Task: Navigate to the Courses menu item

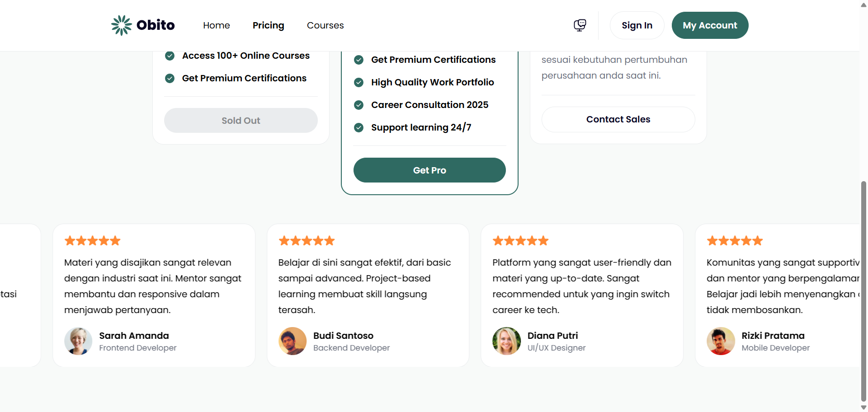Action: pyautogui.click(x=325, y=25)
